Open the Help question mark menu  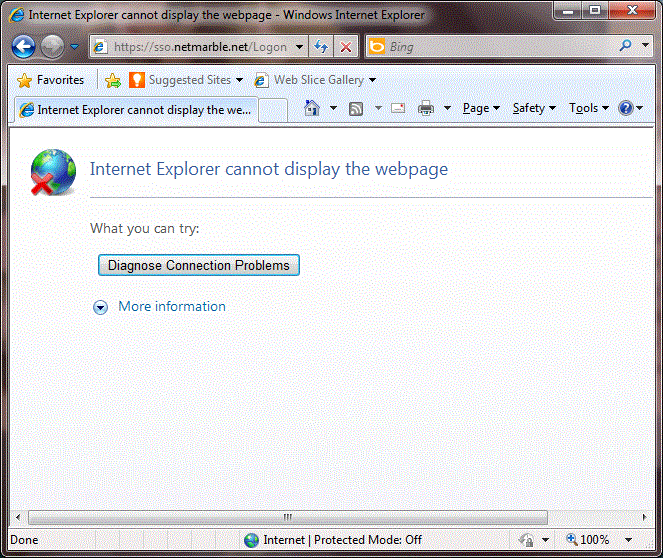[x=630, y=108]
